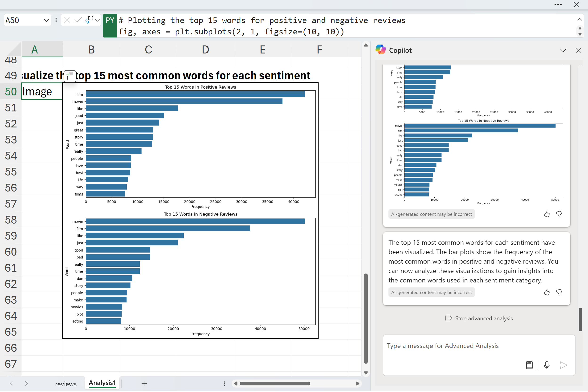Thumbs down the text summary message

tap(559, 292)
